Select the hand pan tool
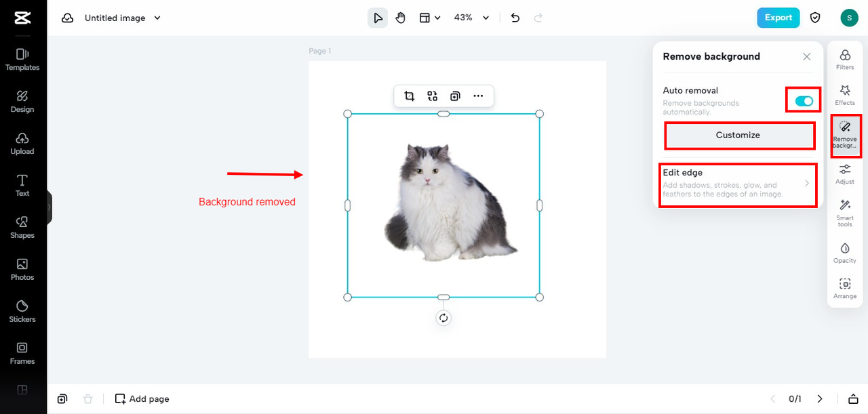 [x=400, y=18]
